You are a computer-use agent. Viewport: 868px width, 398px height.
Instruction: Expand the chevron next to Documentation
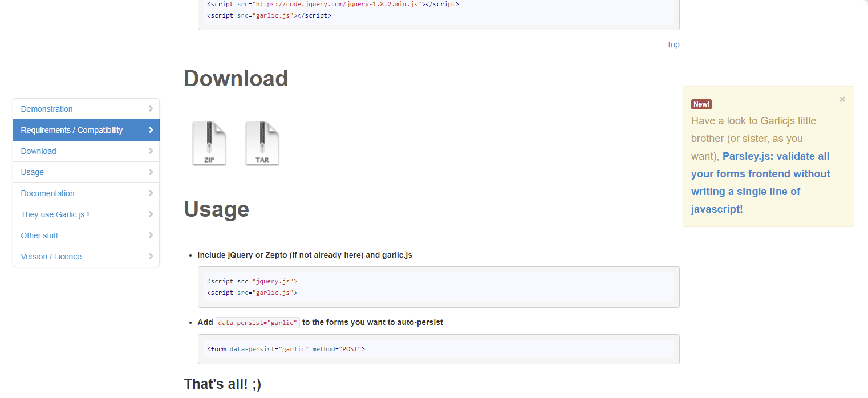(151, 193)
